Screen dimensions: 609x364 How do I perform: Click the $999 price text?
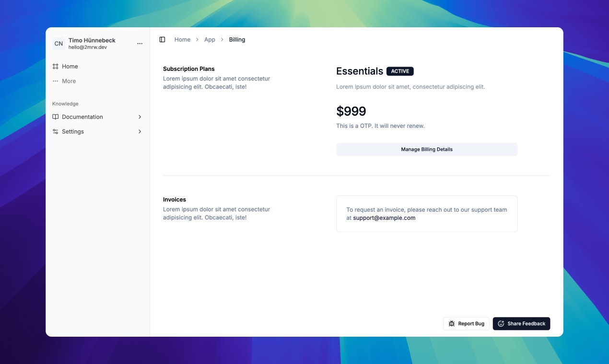click(x=351, y=111)
